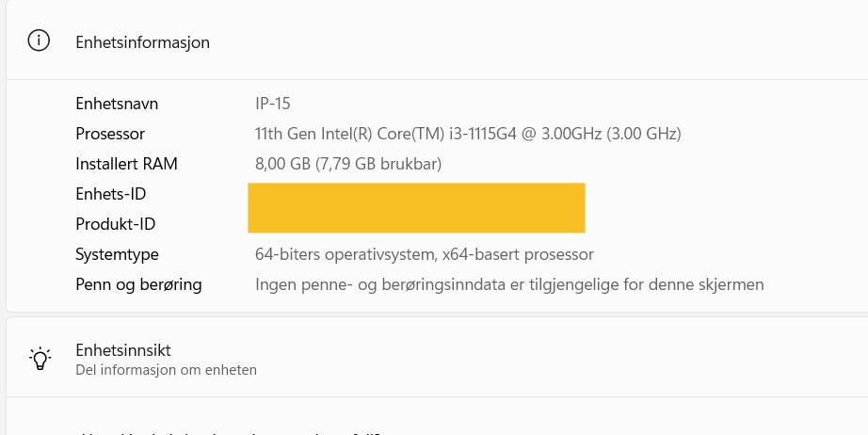Click the 'Del informasjon om enheten' subtitle
The width and height of the screenshot is (868, 435).
tap(166, 370)
